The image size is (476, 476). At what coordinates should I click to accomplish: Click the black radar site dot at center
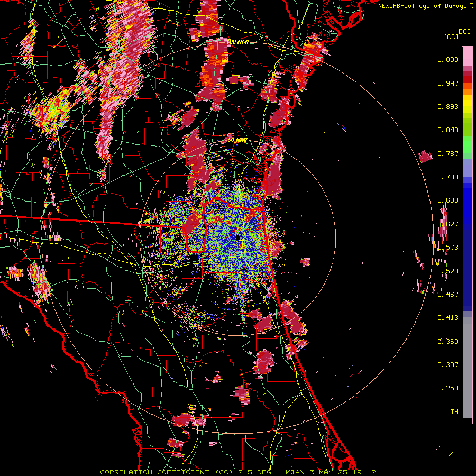click(x=237, y=237)
